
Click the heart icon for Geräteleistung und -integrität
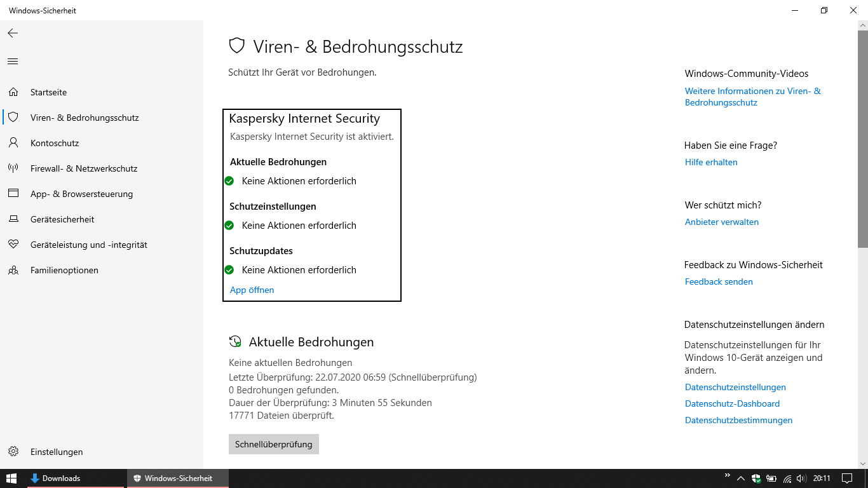coord(13,245)
